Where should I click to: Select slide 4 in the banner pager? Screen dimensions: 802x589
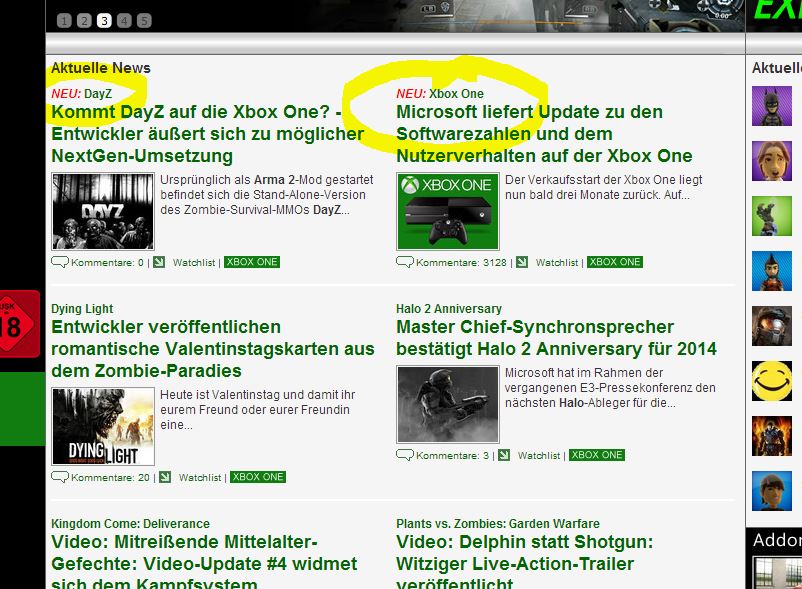pos(124,20)
